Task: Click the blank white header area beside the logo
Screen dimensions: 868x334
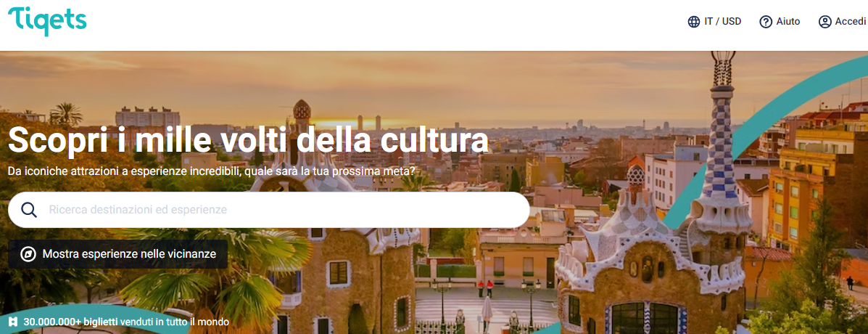Action: [387, 25]
